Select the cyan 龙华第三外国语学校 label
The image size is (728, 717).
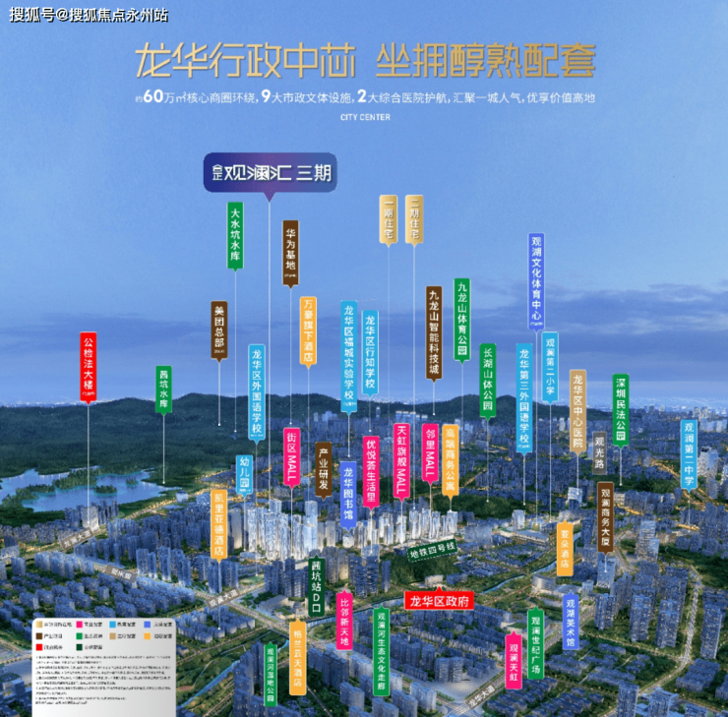click(524, 398)
